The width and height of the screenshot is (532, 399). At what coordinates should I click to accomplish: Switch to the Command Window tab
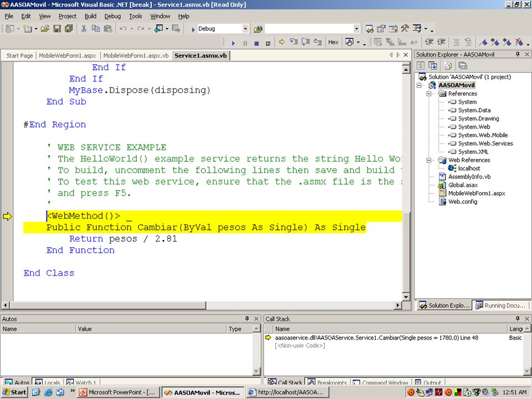(x=381, y=382)
